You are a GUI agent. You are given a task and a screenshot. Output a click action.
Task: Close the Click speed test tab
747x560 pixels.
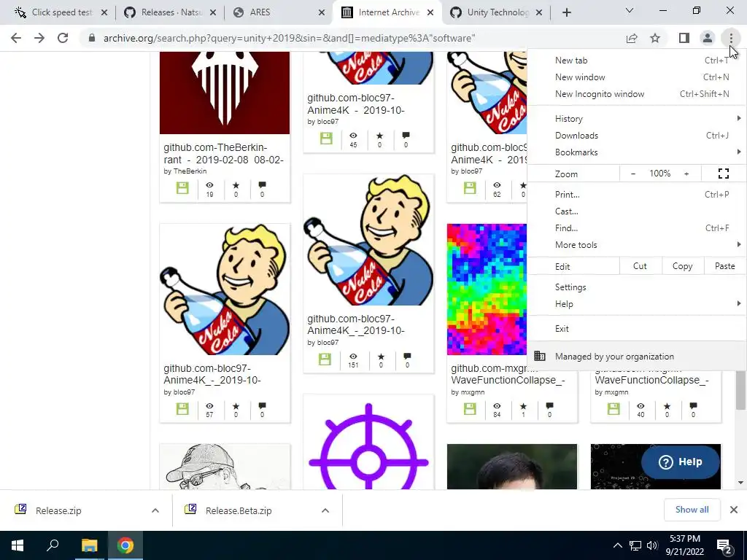point(105,12)
